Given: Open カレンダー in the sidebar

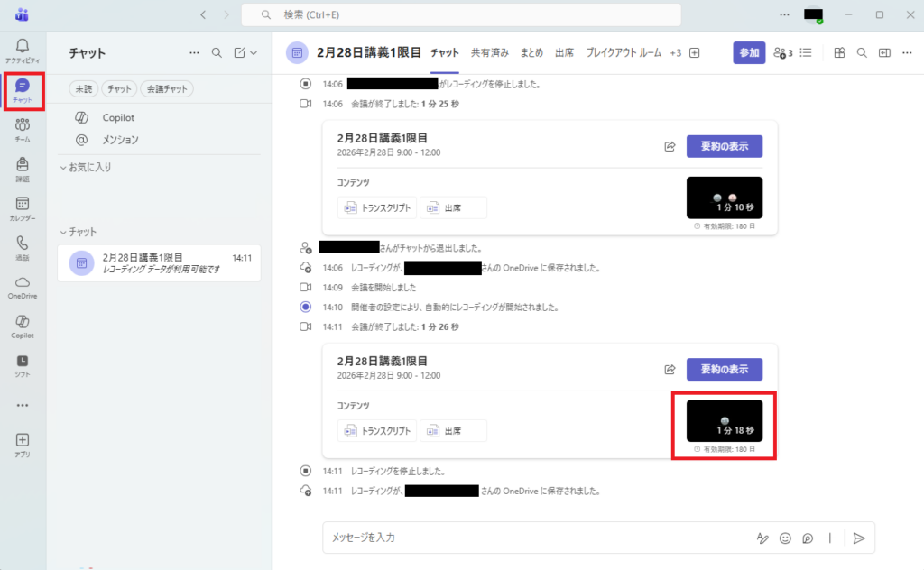Looking at the screenshot, I should tap(23, 208).
